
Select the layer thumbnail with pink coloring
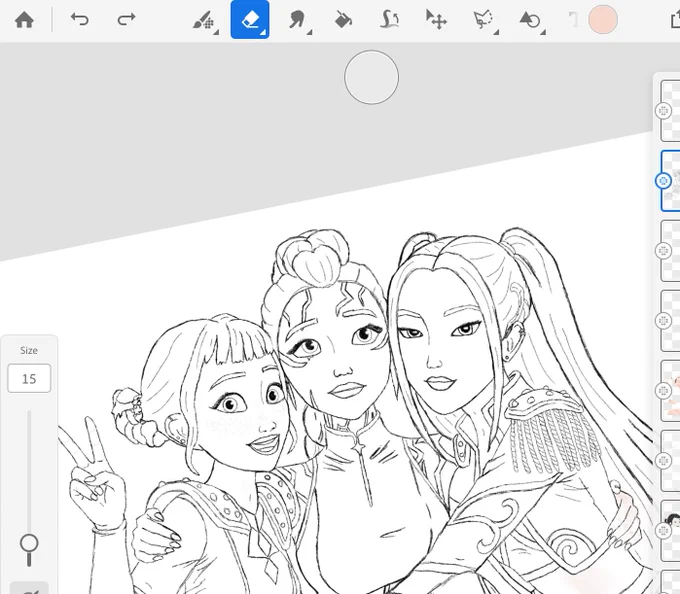[x=670, y=391]
